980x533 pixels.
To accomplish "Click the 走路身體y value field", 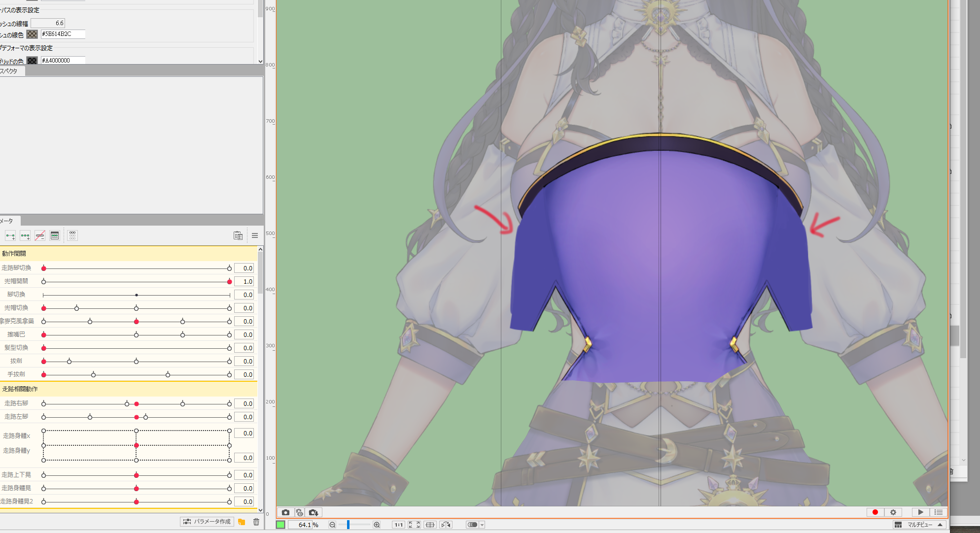I will point(244,458).
